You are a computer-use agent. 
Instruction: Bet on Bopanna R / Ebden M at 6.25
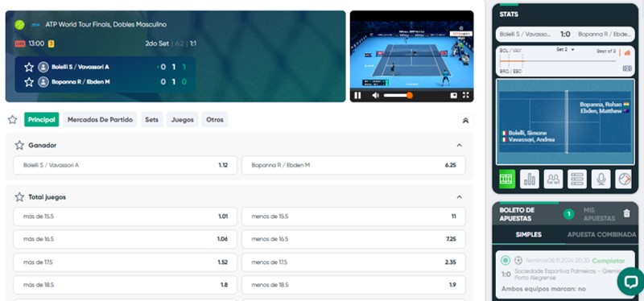click(353, 165)
